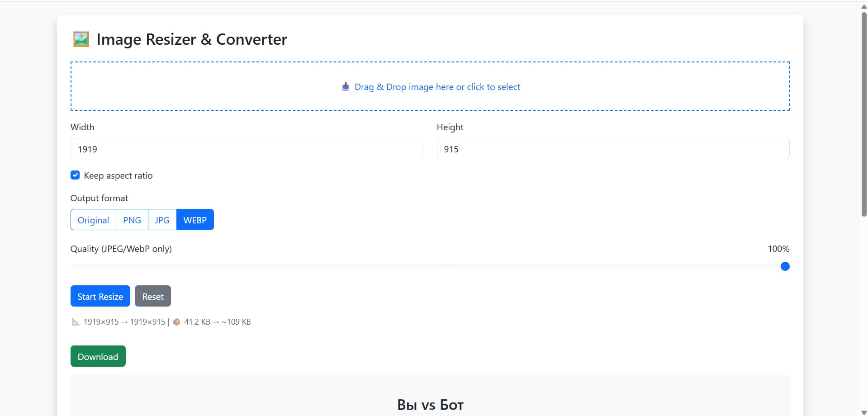The height and width of the screenshot is (416, 868).
Task: Click the scrollbar up arrow
Action: (864, 6)
